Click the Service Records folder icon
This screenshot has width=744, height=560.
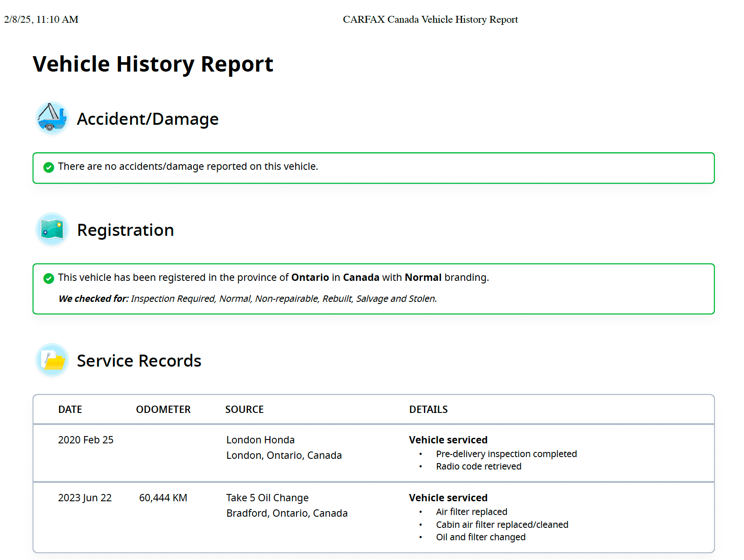52,360
